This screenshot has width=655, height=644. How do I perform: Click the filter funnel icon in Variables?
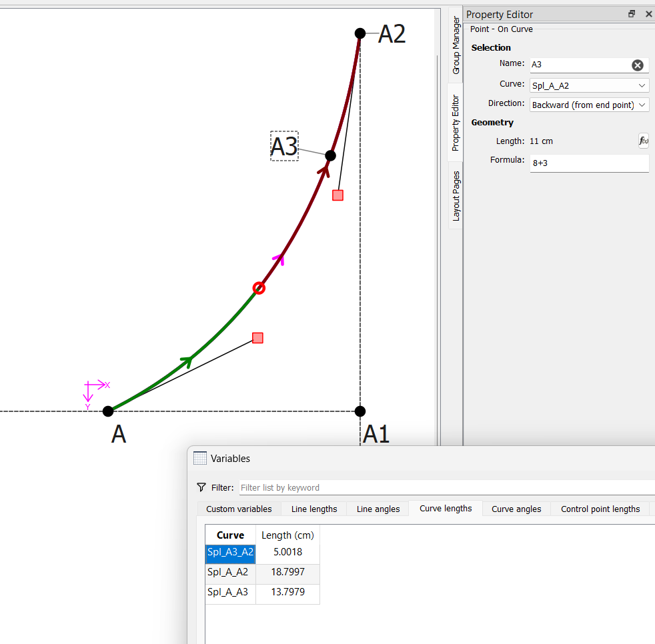click(201, 487)
